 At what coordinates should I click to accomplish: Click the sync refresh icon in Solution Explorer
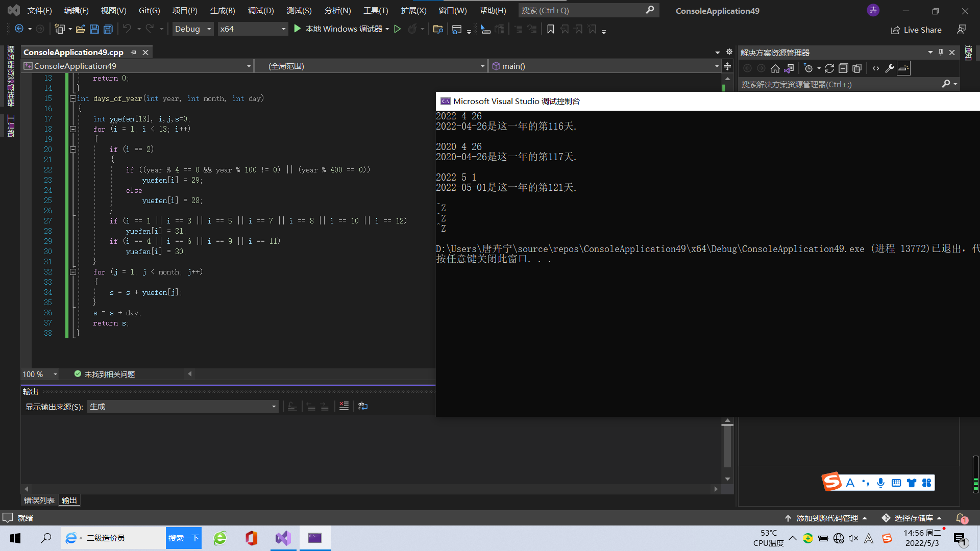829,68
